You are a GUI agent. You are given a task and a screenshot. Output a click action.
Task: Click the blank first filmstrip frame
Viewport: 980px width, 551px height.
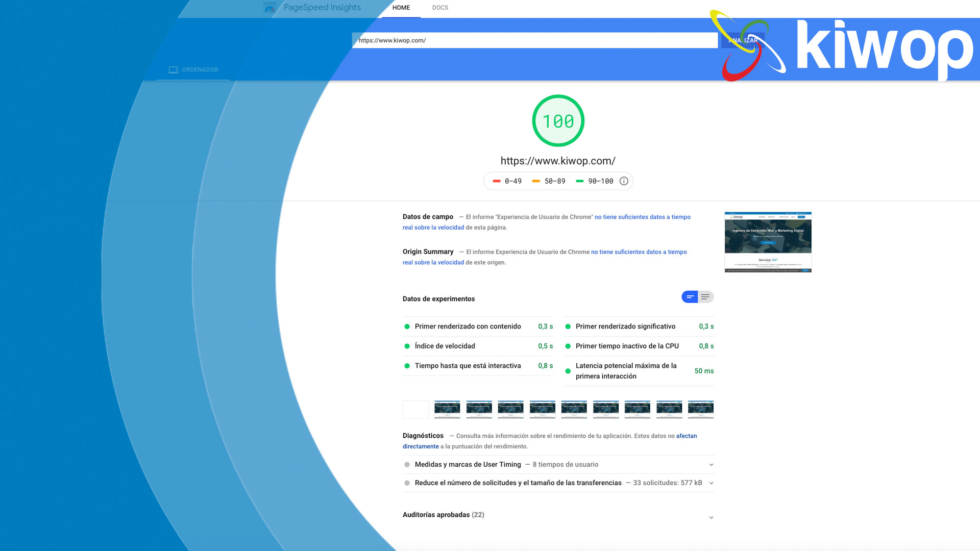click(x=415, y=410)
